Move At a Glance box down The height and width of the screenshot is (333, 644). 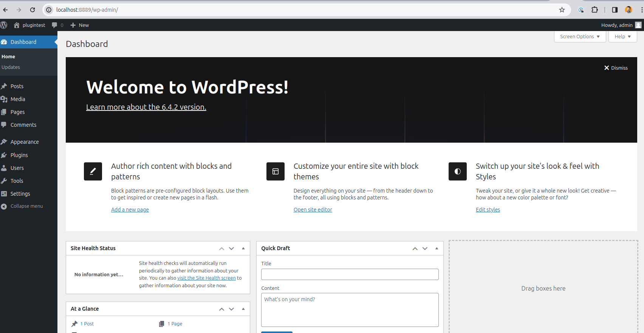click(232, 309)
